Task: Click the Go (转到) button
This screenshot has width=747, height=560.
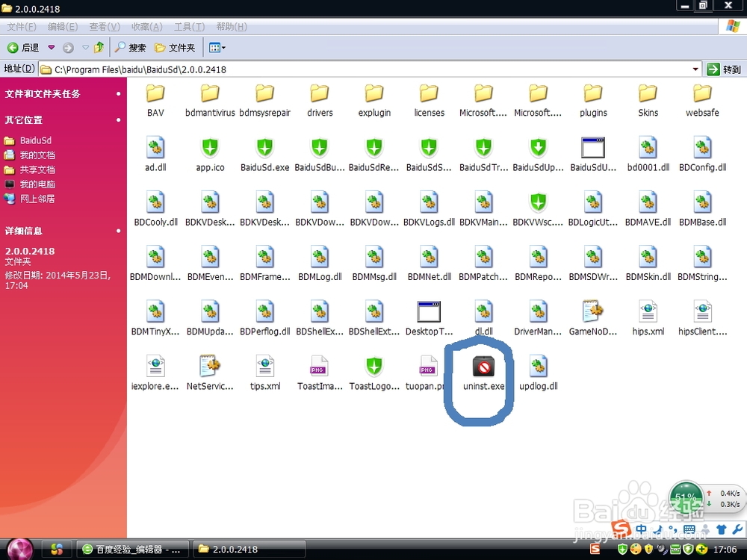Action: [x=724, y=69]
